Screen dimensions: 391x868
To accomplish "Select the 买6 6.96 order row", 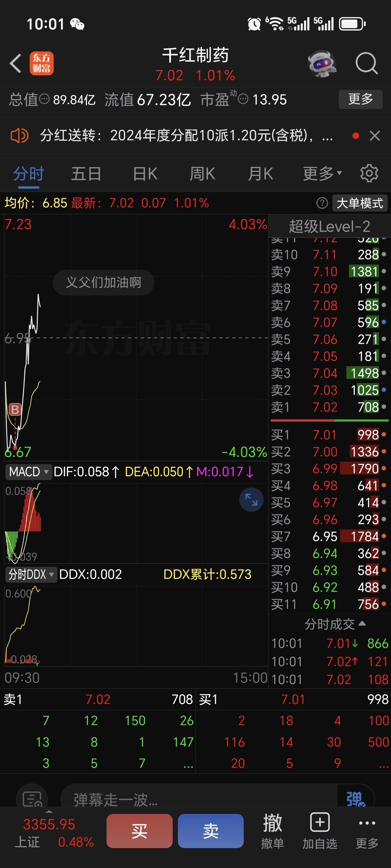I will [x=329, y=519].
